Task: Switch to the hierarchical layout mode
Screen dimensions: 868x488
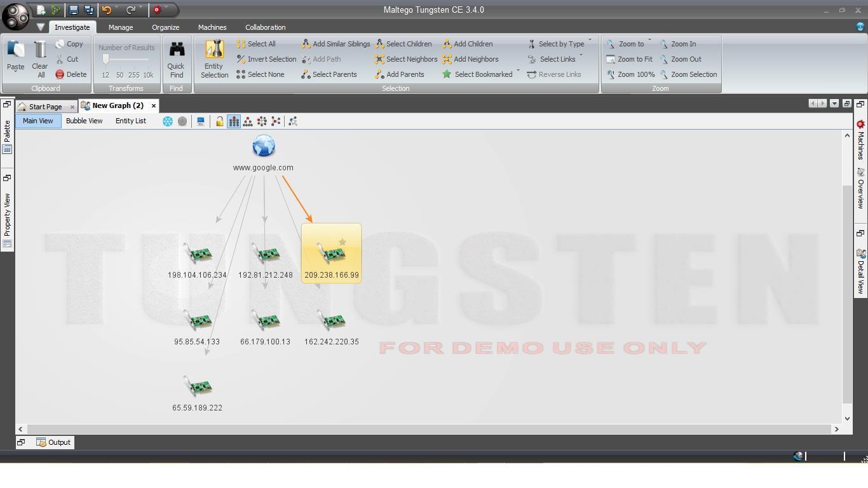Action: pyautogui.click(x=248, y=121)
